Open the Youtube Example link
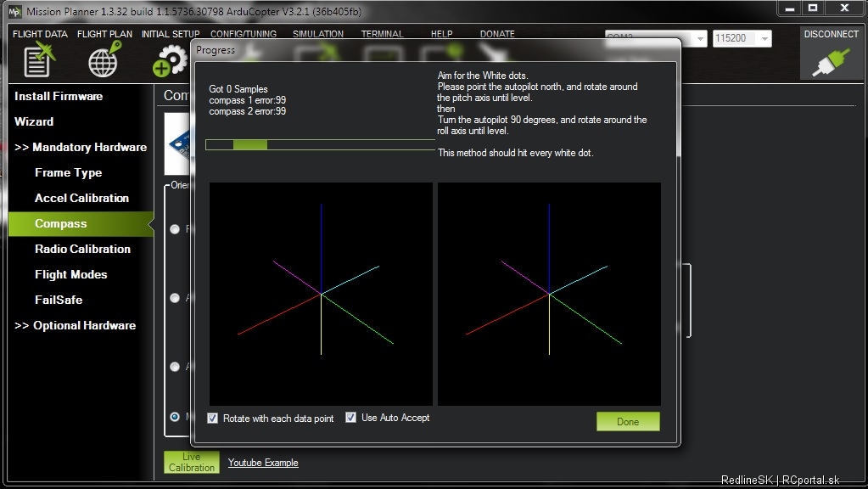This screenshot has width=868, height=489. tap(263, 463)
